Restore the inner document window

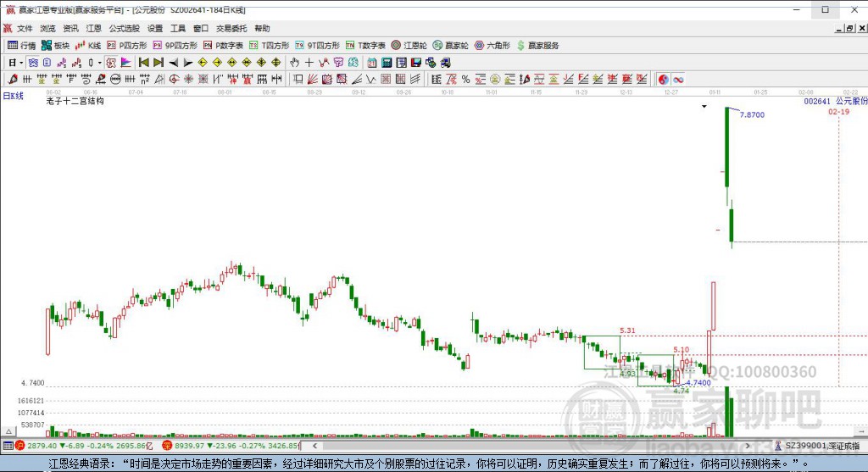(849, 28)
